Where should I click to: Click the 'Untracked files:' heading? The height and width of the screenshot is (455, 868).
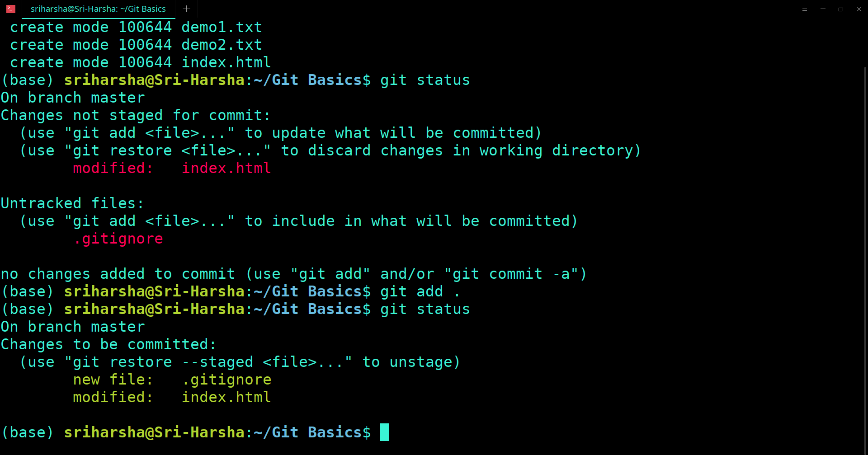tap(72, 203)
